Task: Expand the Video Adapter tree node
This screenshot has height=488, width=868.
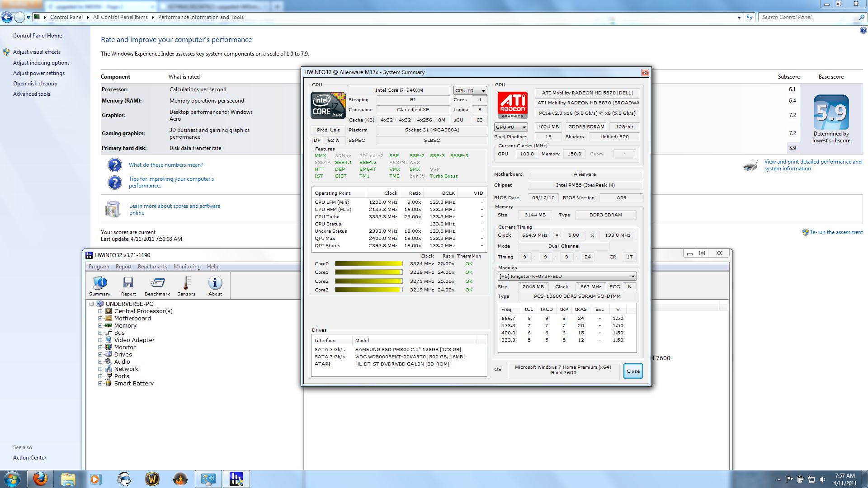Action: (x=100, y=340)
